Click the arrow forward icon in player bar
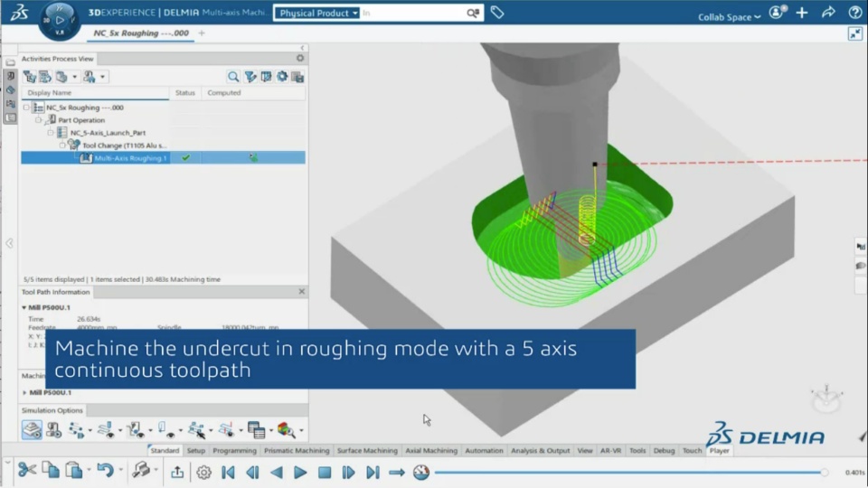Image resolution: width=868 pixels, height=488 pixels. [397, 473]
